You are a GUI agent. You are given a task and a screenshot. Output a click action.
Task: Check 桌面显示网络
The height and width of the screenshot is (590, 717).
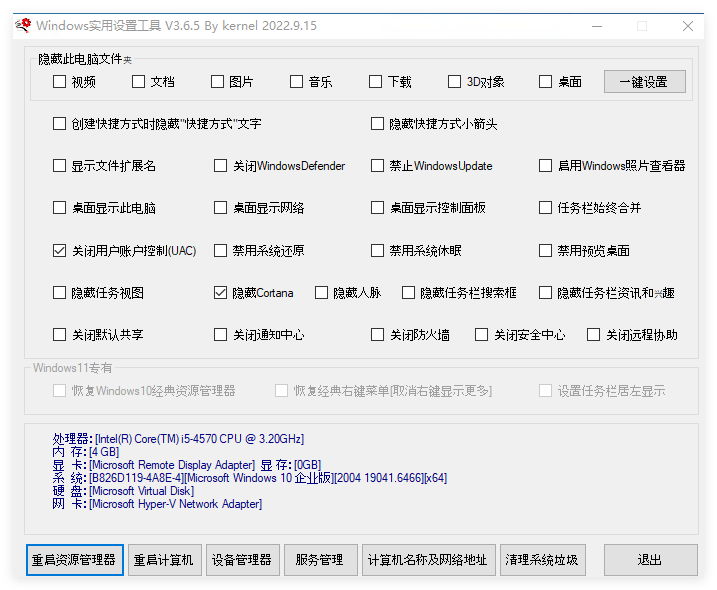[220, 208]
